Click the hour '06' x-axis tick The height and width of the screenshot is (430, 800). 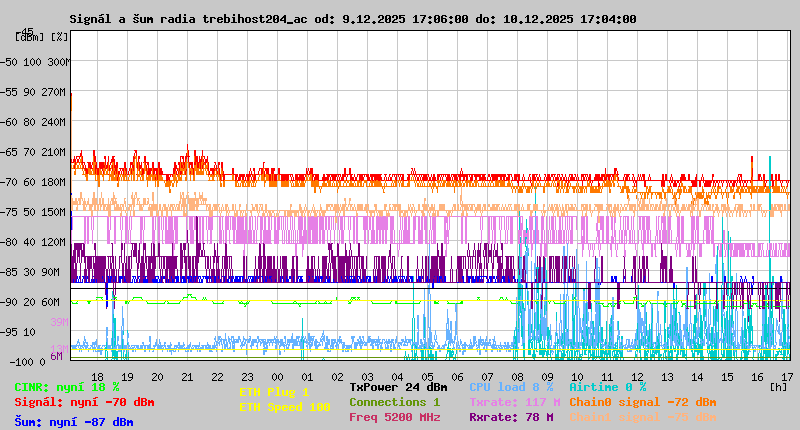(x=458, y=377)
